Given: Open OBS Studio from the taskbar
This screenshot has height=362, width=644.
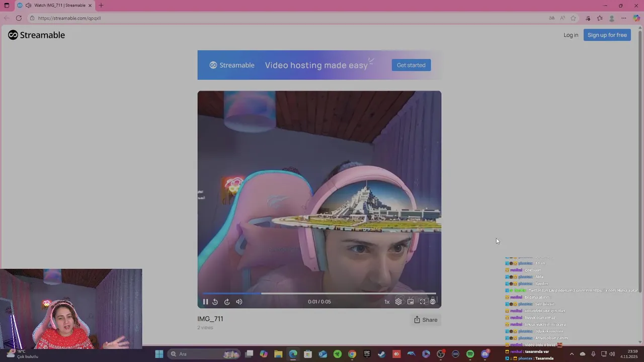Looking at the screenshot, I should (x=441, y=354).
